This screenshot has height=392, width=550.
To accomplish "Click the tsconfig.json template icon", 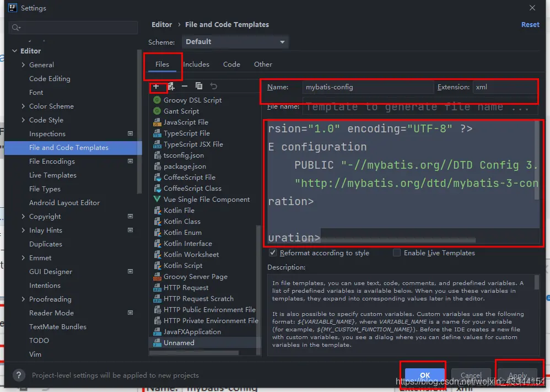I will coord(157,155).
